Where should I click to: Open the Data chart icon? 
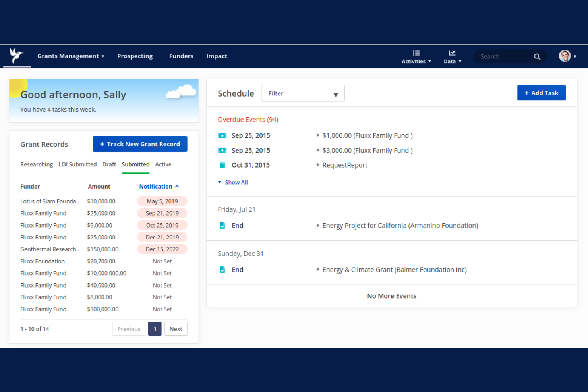point(452,53)
